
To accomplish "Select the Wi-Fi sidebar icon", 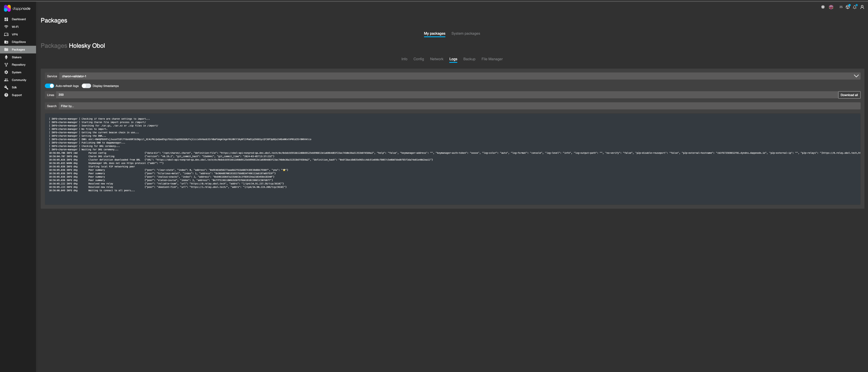I will point(6,27).
